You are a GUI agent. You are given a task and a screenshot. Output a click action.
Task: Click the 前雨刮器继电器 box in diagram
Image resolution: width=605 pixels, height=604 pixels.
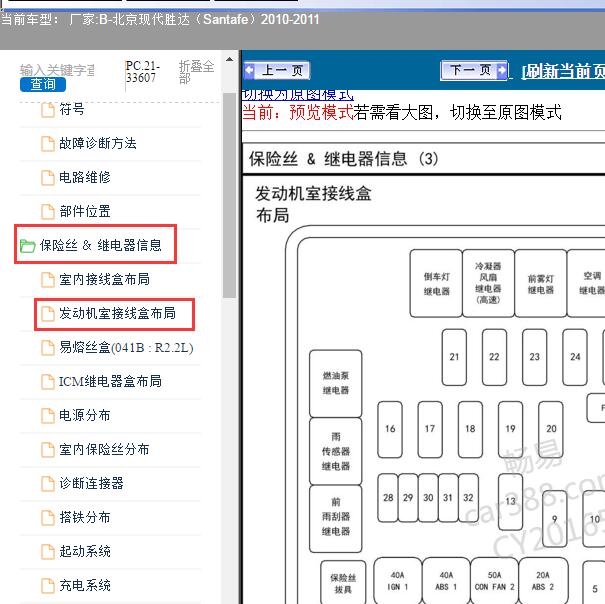[x=336, y=519]
